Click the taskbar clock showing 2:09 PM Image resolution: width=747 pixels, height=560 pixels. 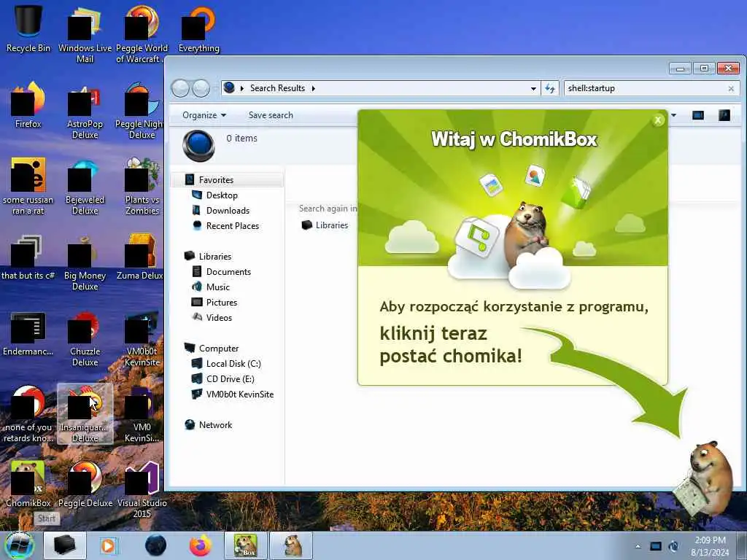tap(710, 546)
